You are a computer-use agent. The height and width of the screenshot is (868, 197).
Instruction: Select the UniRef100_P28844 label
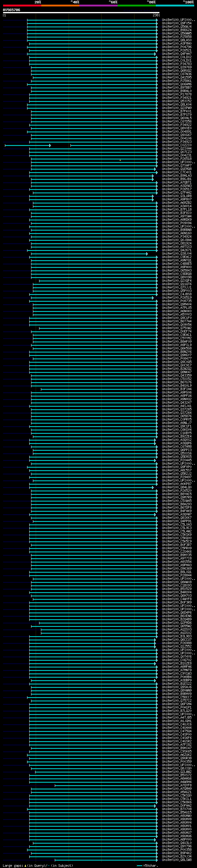176,575
